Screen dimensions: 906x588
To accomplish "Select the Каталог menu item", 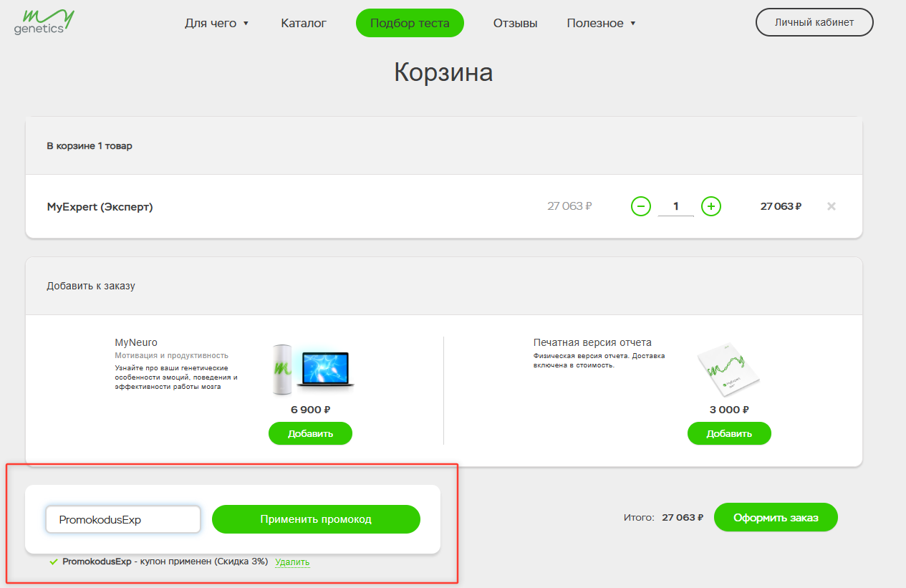I will pyautogui.click(x=304, y=22).
